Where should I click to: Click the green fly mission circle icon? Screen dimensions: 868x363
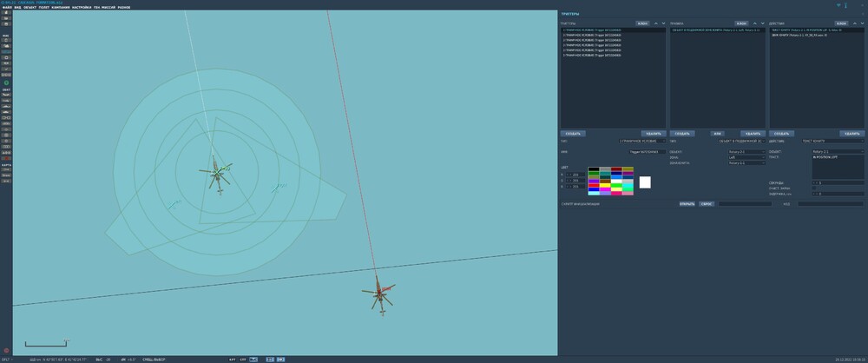tap(6, 82)
